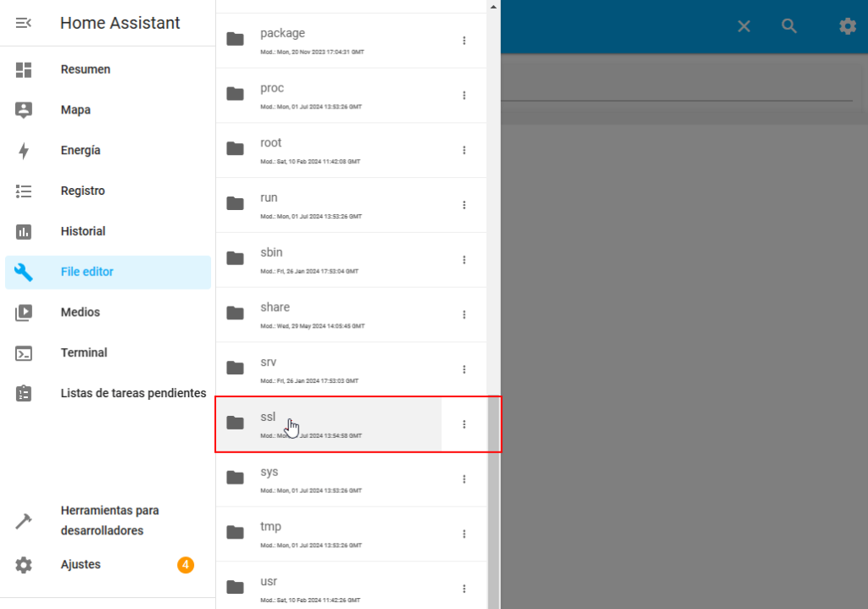Image resolution: width=868 pixels, height=609 pixels.
Task: Open the Resumen dashboard
Action: (x=86, y=69)
